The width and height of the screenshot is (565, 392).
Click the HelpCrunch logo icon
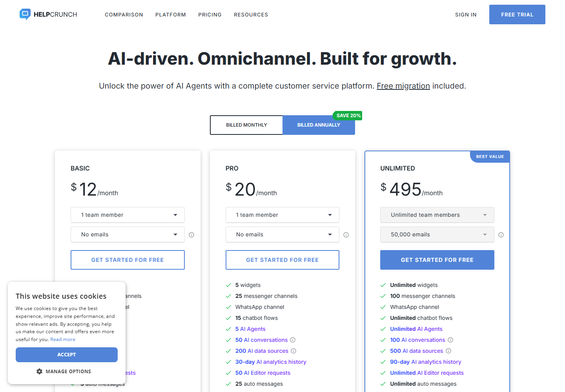click(x=25, y=15)
